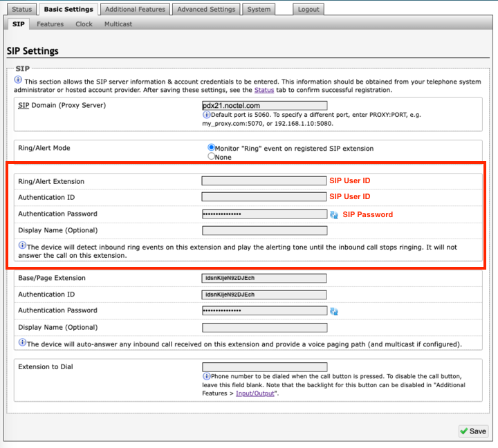498x448 pixels.
Task: Select the None ring/alert mode option
Action: 212,157
